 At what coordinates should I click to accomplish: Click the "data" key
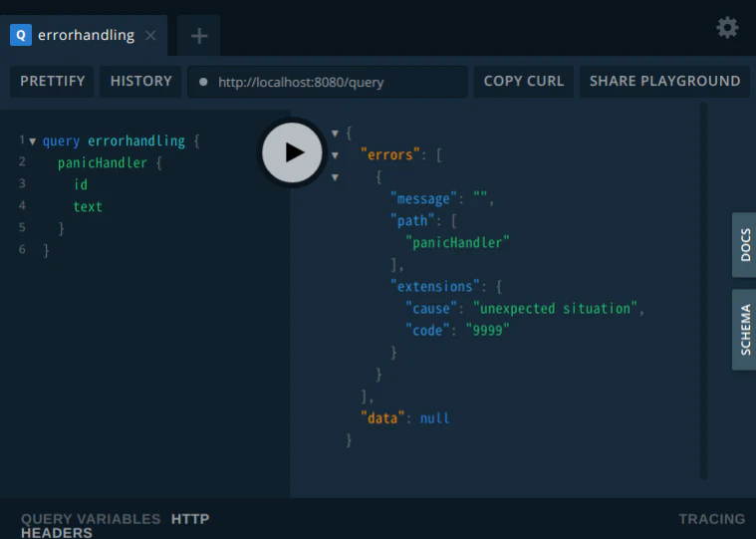click(382, 418)
